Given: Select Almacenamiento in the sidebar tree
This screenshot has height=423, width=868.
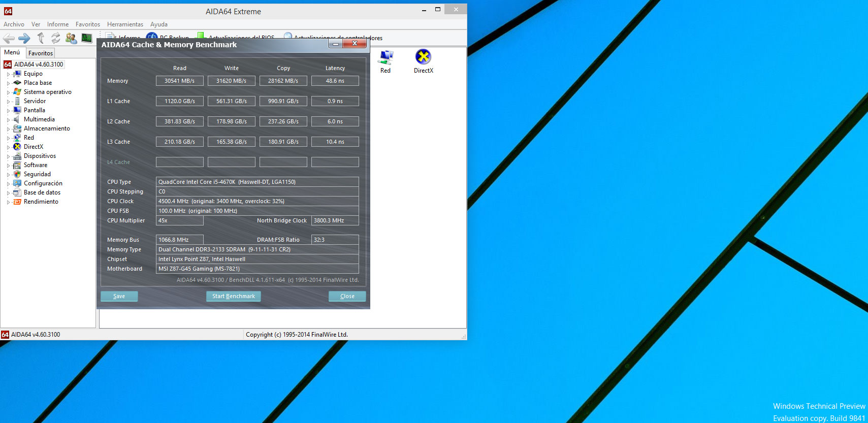Looking at the screenshot, I should [47, 128].
